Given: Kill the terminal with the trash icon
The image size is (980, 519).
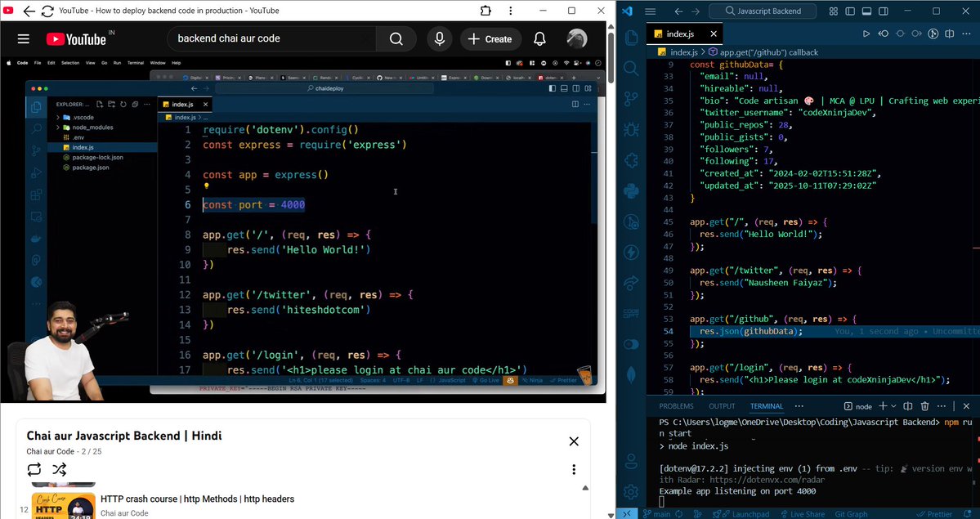Looking at the screenshot, I should [925, 406].
